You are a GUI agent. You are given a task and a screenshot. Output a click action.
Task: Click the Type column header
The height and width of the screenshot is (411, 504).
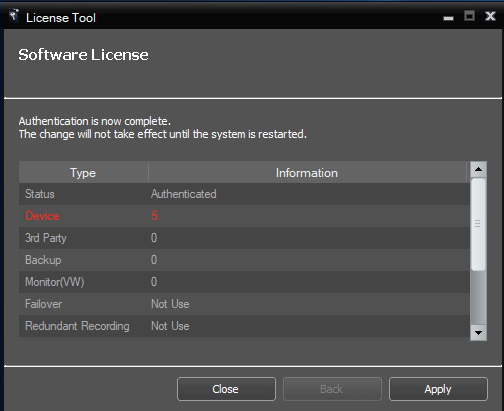click(x=83, y=173)
